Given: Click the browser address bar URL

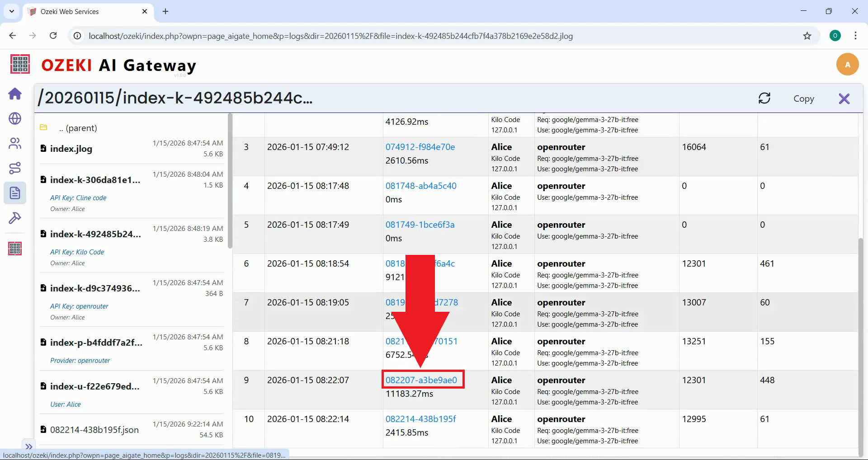Looking at the screenshot, I should point(330,36).
